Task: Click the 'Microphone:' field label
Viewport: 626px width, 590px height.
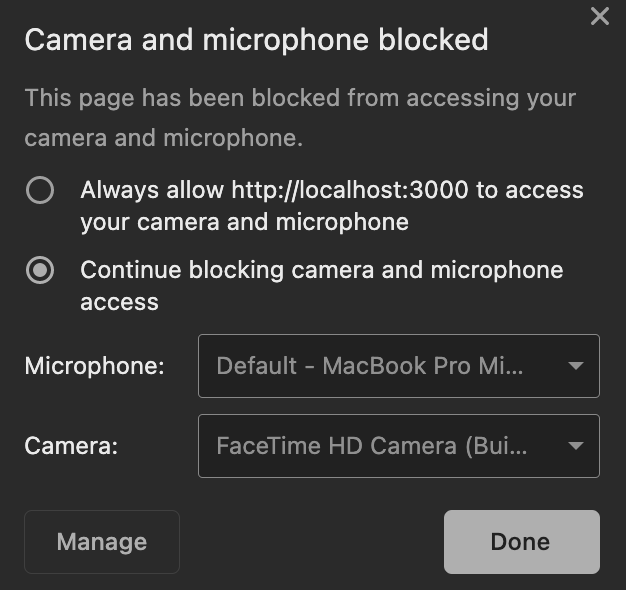Action: pos(95,366)
